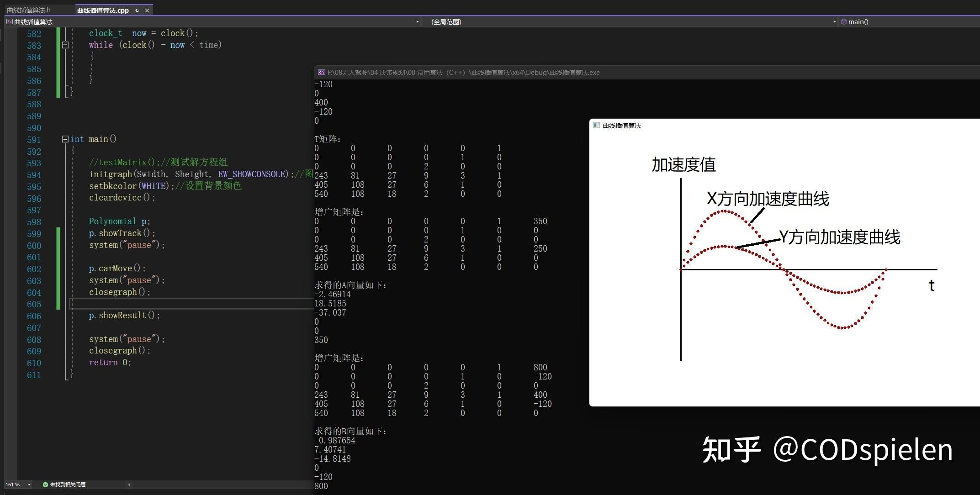
Task: Collapse the while loop at line 583
Action: pos(65,45)
